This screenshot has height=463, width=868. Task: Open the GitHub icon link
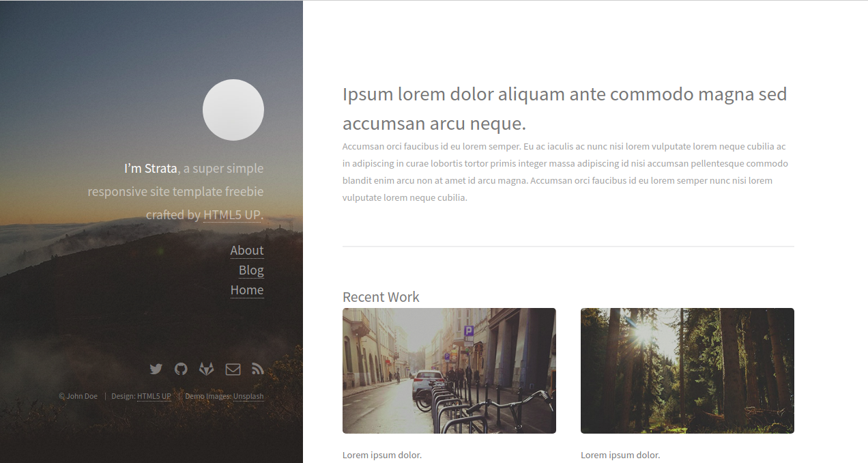[x=181, y=369]
